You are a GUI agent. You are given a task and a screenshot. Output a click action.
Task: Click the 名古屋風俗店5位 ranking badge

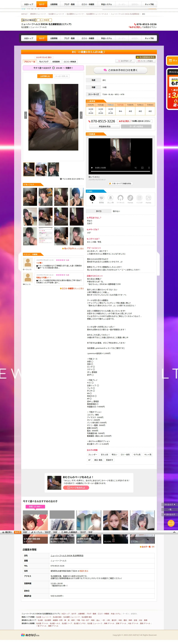coord(146,57)
